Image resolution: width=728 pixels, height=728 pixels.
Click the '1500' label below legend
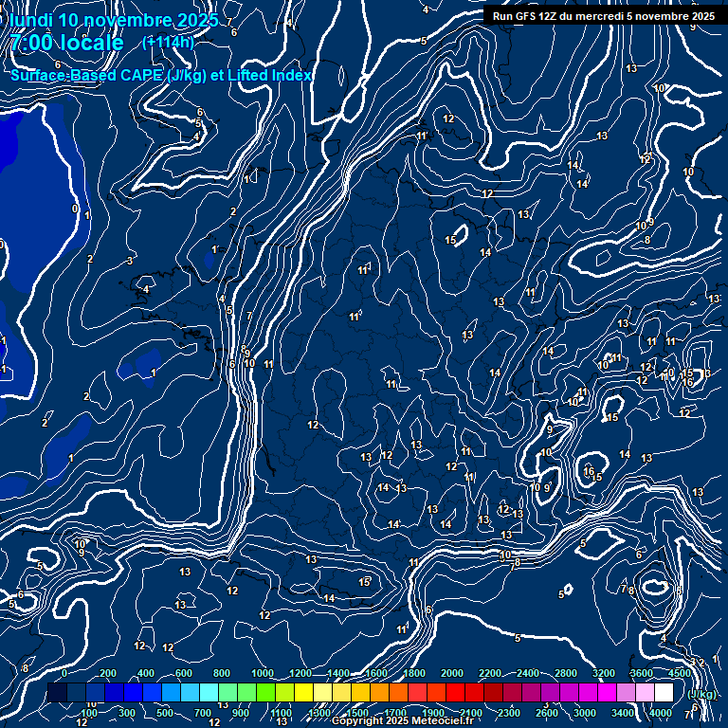(x=357, y=713)
